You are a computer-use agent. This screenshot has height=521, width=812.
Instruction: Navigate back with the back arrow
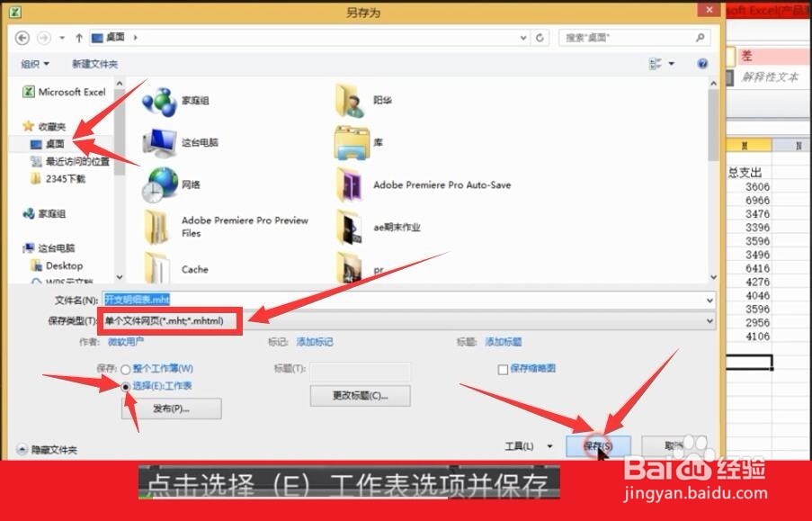pyautogui.click(x=22, y=37)
